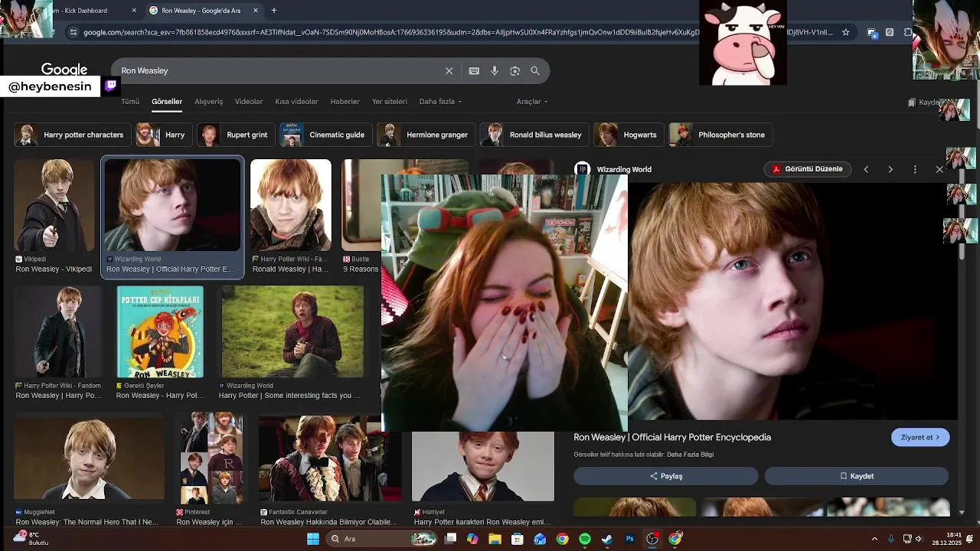Image resolution: width=980 pixels, height=551 pixels.
Task: Filter by Hogwarts chip
Action: 629,135
